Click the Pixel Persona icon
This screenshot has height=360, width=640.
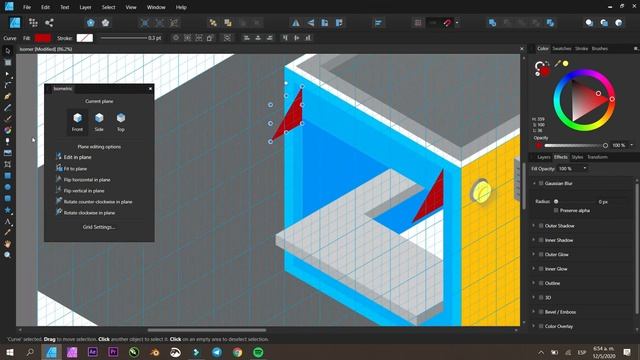coord(33,22)
